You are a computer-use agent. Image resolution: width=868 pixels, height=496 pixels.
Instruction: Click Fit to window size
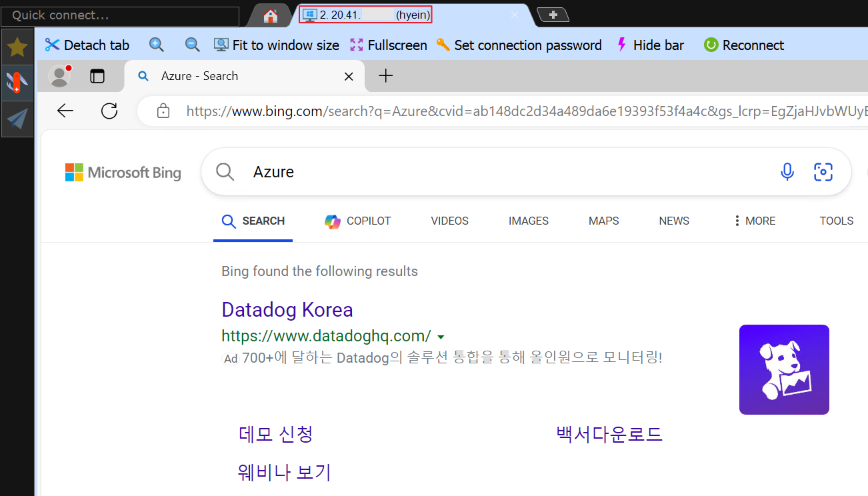[277, 45]
